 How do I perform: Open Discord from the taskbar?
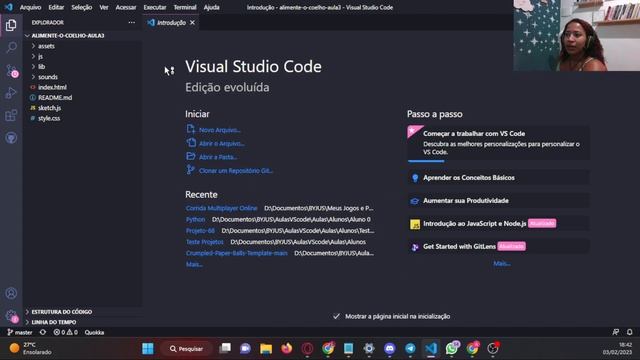389,349
